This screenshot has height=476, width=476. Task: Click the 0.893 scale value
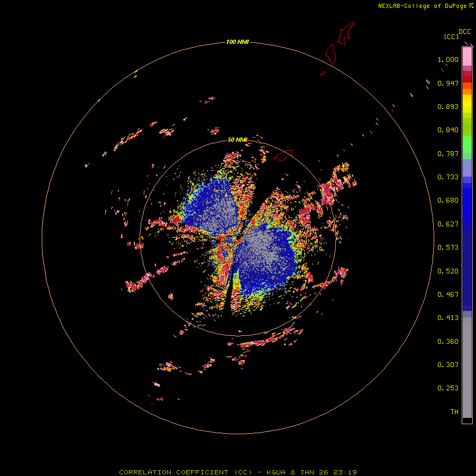click(x=448, y=106)
